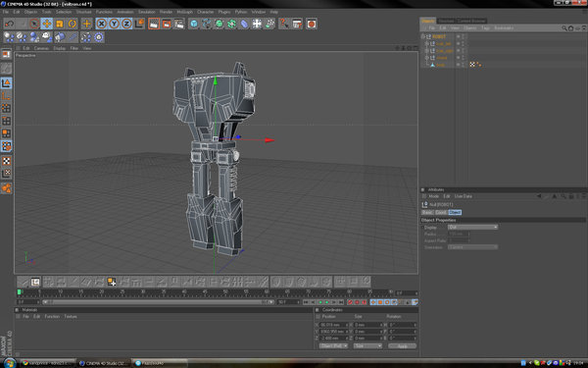Open the MoGraph menu

click(184, 12)
